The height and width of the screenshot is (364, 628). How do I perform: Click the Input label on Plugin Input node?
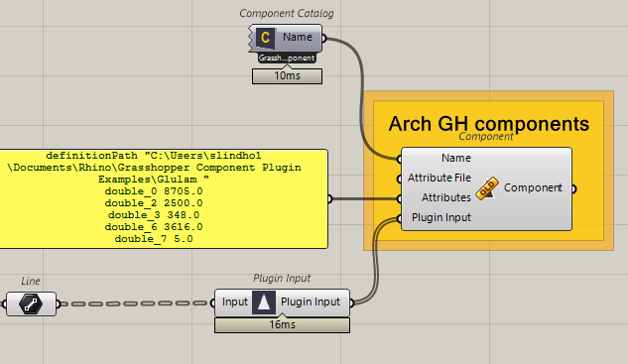pyautogui.click(x=235, y=302)
